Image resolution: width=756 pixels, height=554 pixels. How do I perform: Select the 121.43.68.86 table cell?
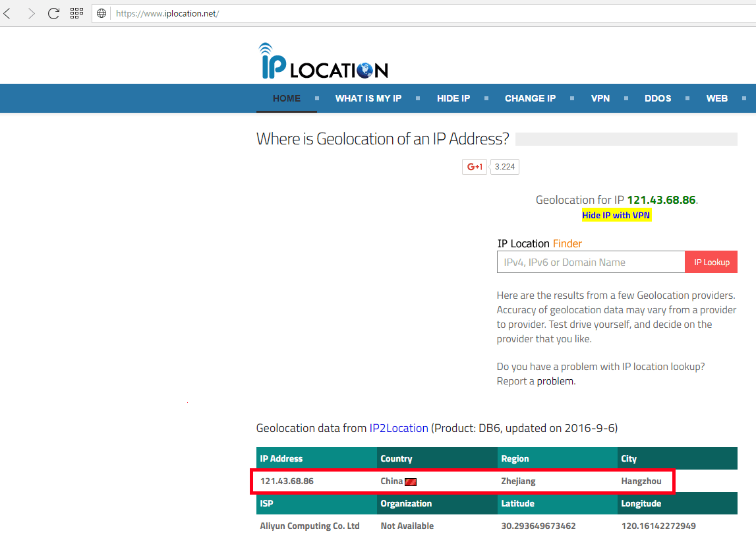(287, 481)
